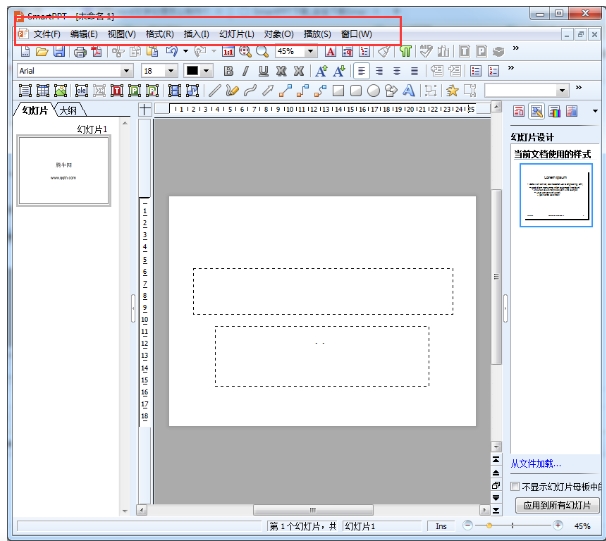
Task: Increase font size with A-up icon
Action: (x=321, y=71)
